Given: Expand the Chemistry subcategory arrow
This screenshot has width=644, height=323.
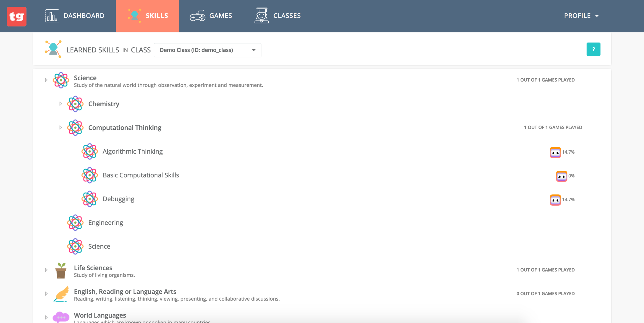Looking at the screenshot, I should 61,104.
